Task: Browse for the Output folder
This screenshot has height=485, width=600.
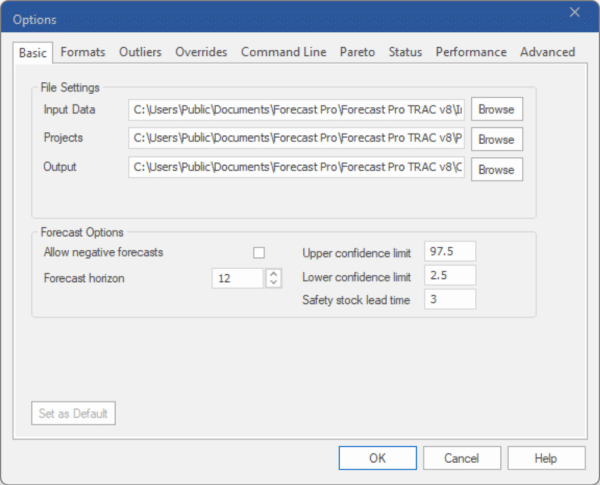Action: (x=496, y=169)
